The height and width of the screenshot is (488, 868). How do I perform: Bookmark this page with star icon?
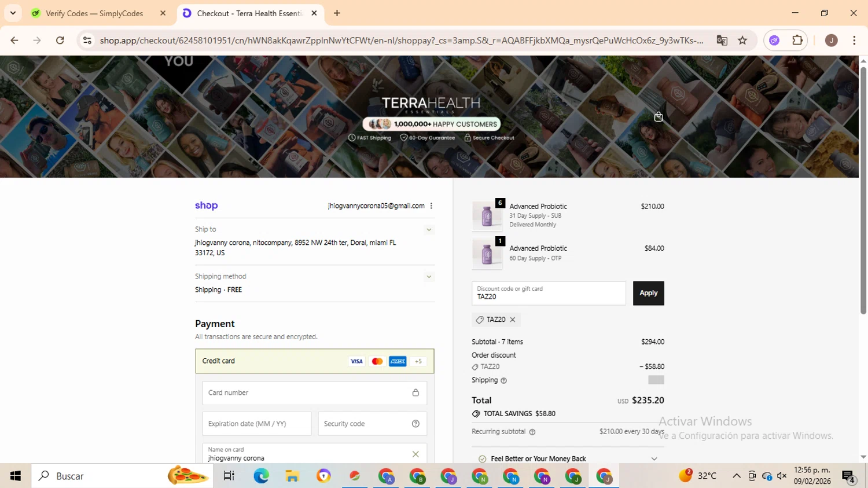coord(742,40)
